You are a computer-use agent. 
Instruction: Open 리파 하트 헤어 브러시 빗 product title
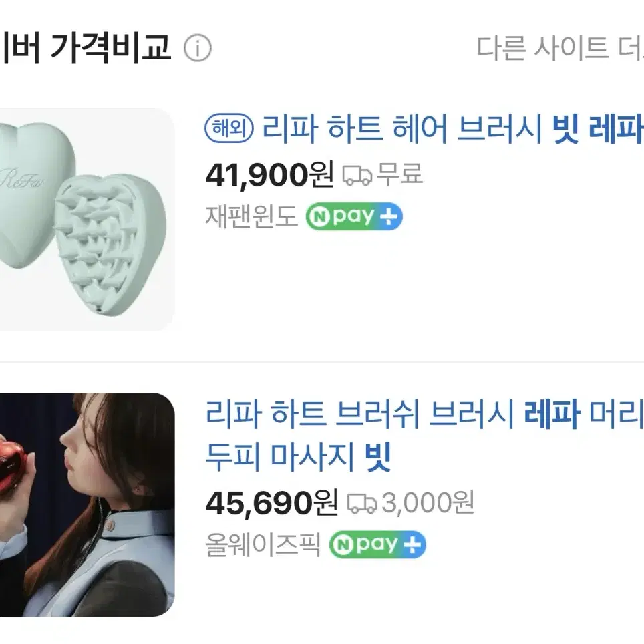[452, 128]
